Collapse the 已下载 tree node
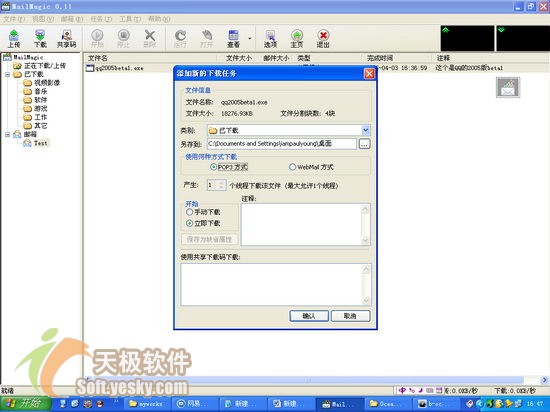The width and height of the screenshot is (550, 412). (x=7, y=74)
